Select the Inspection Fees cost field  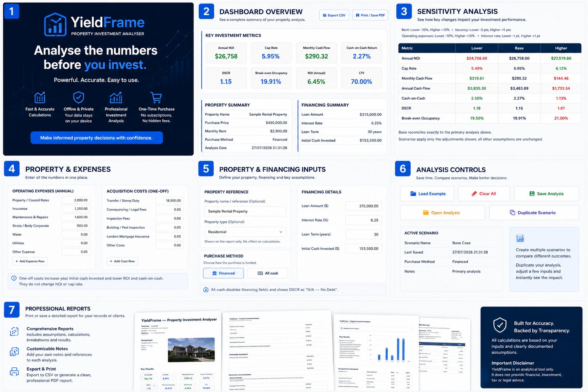point(170,219)
